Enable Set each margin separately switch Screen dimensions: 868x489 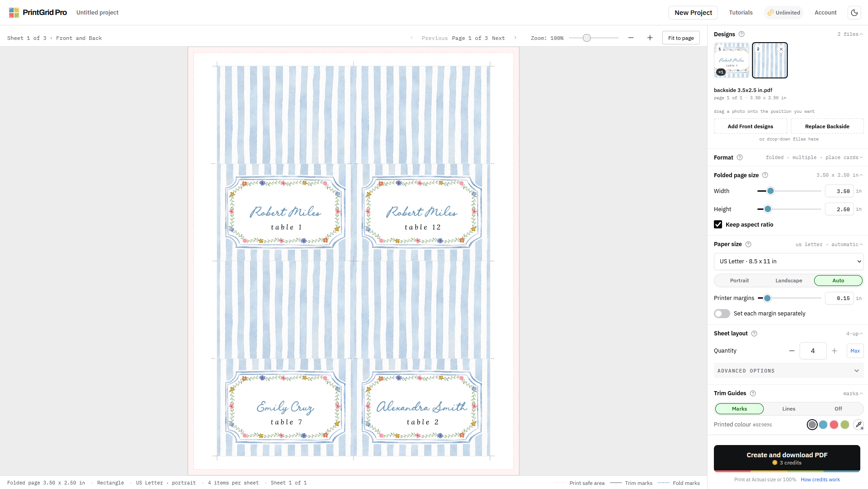(722, 314)
